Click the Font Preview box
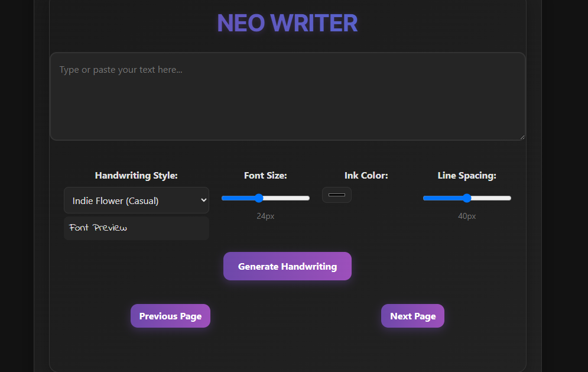The image size is (588, 372). tap(136, 228)
